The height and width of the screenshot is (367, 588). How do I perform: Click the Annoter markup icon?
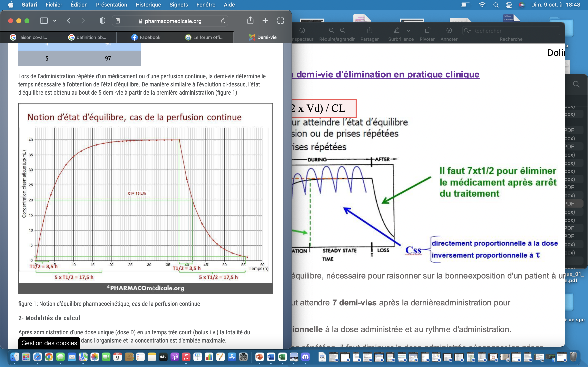click(449, 30)
